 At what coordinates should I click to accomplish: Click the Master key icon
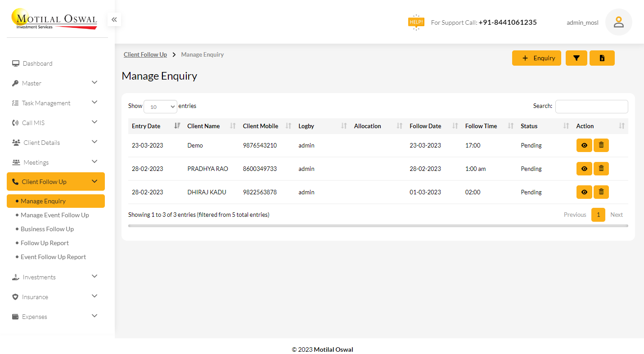(15, 83)
